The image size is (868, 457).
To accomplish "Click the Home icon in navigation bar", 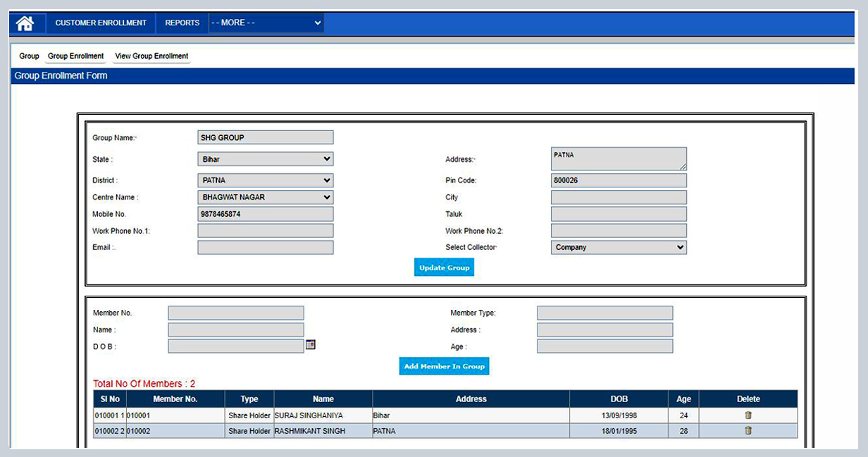I will pyautogui.click(x=25, y=22).
